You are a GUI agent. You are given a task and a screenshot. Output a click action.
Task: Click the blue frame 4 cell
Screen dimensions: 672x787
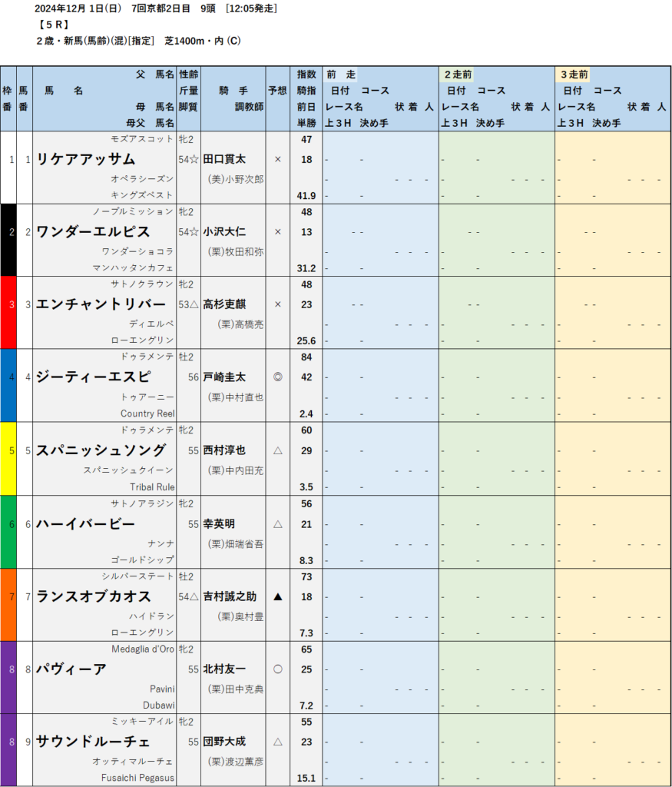8,386
